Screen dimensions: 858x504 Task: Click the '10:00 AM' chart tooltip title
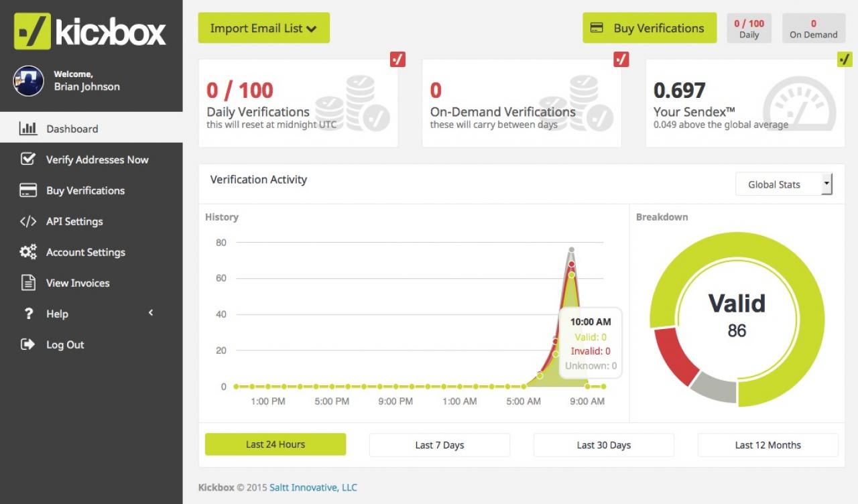pyautogui.click(x=591, y=322)
